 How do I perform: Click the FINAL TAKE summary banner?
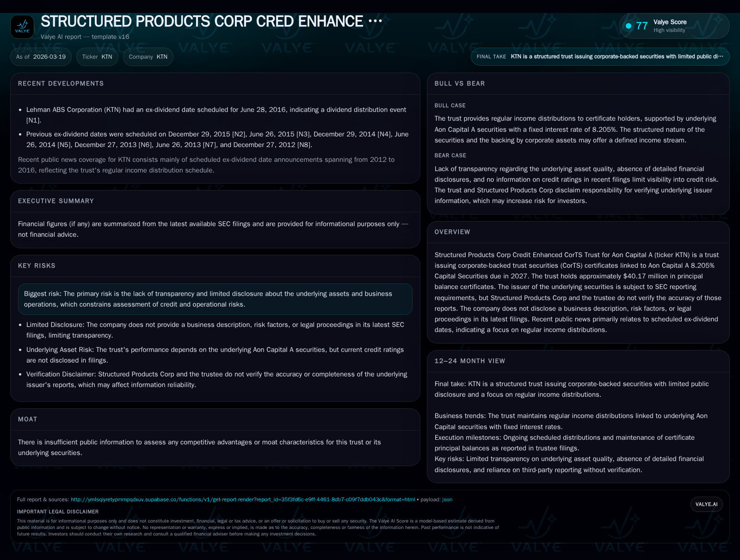[x=600, y=56]
